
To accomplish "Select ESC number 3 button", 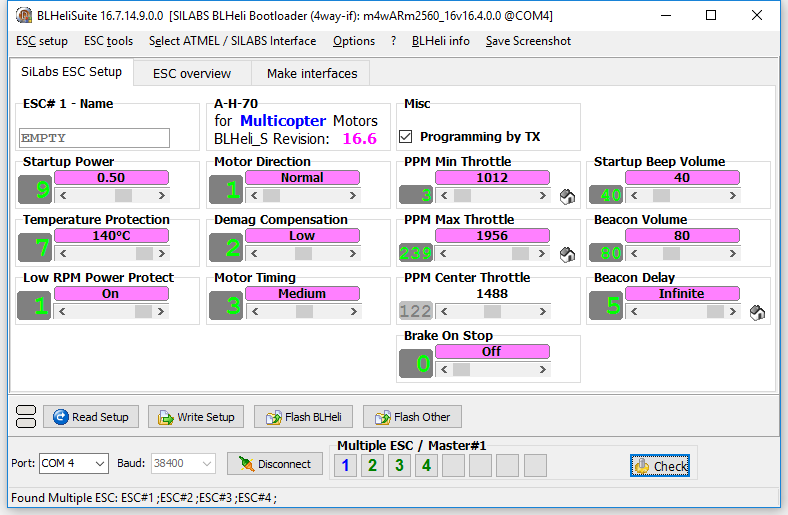I will 399,465.
